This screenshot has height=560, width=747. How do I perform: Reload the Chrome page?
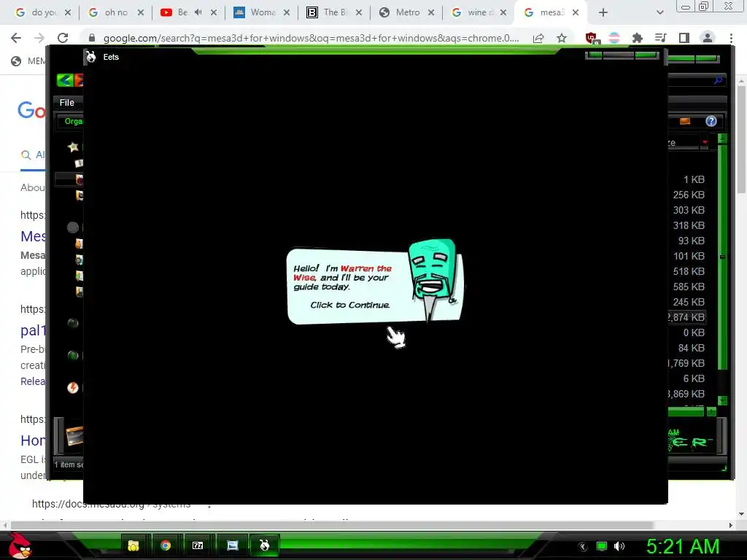63,38
